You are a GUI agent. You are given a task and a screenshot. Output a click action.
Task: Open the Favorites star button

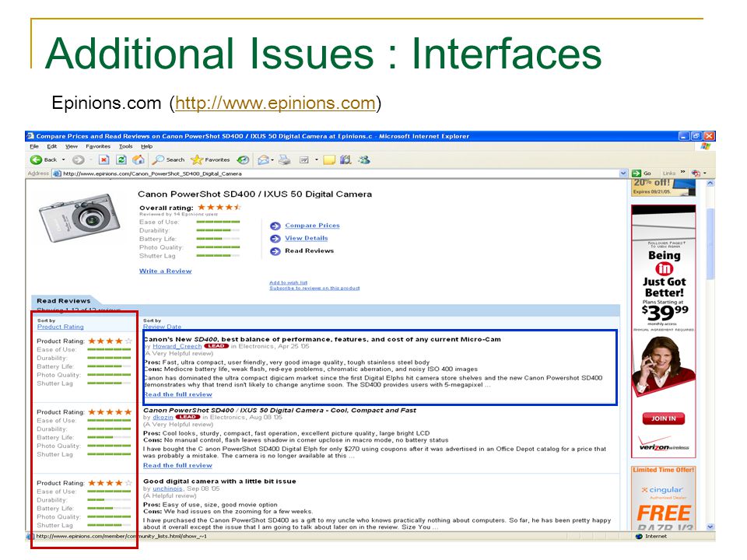point(210,160)
